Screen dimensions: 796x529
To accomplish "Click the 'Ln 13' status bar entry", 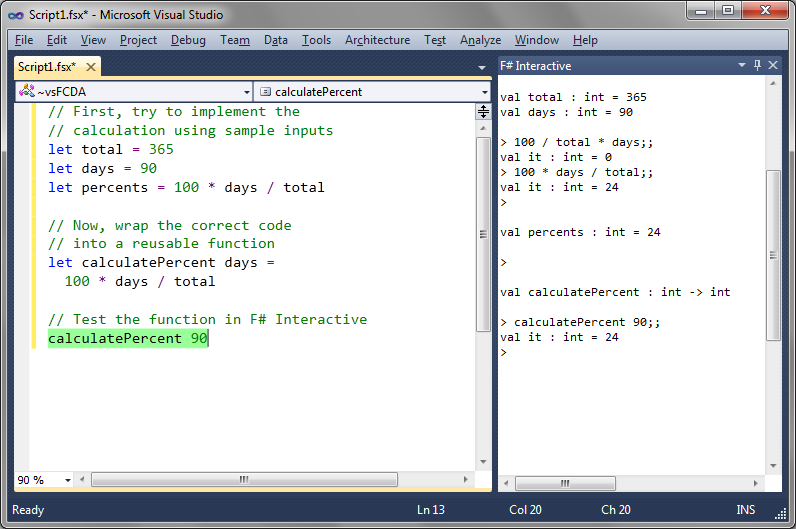I will click(x=430, y=510).
